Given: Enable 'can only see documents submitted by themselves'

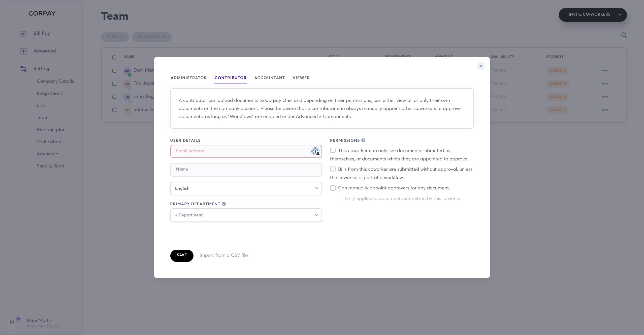Looking at the screenshot, I should [x=333, y=151].
